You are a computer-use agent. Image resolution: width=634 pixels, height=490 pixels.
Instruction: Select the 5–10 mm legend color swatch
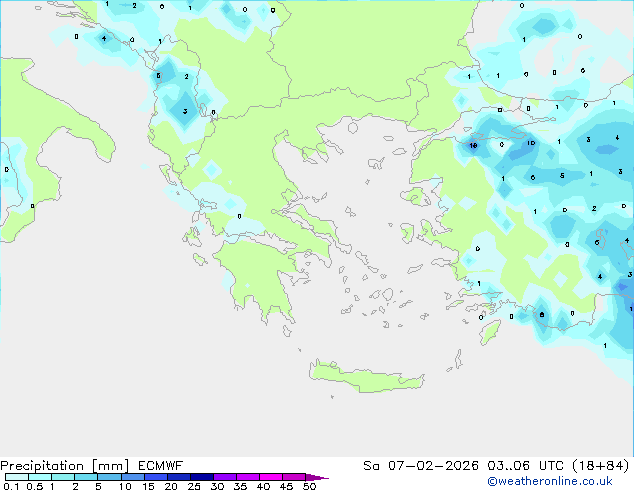(x=110, y=477)
